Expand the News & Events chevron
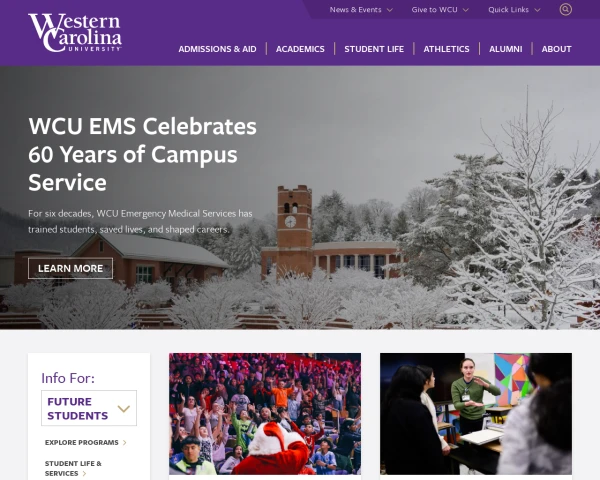The width and height of the screenshot is (600, 480). coord(390,10)
